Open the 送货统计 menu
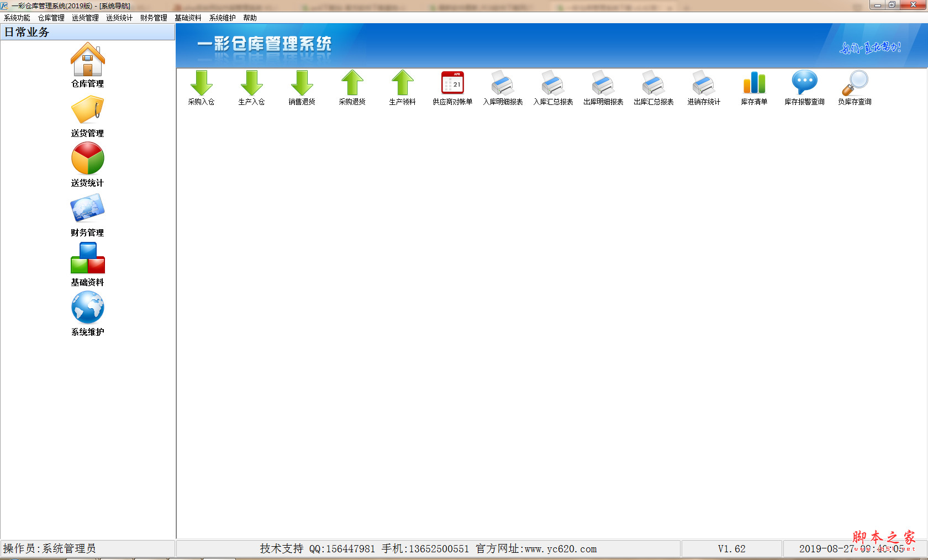The height and width of the screenshot is (560, 928). 119,18
